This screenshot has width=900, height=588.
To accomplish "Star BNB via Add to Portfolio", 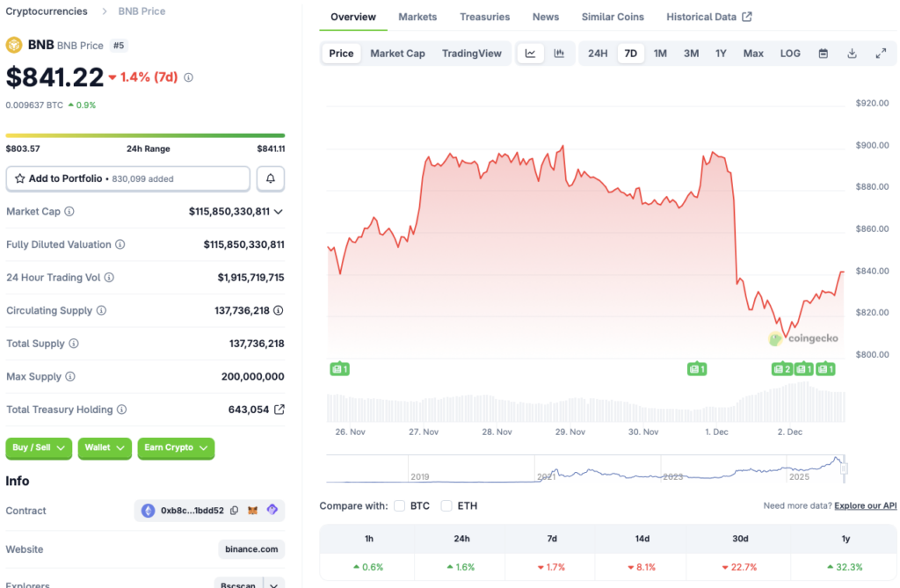I will click(x=19, y=178).
